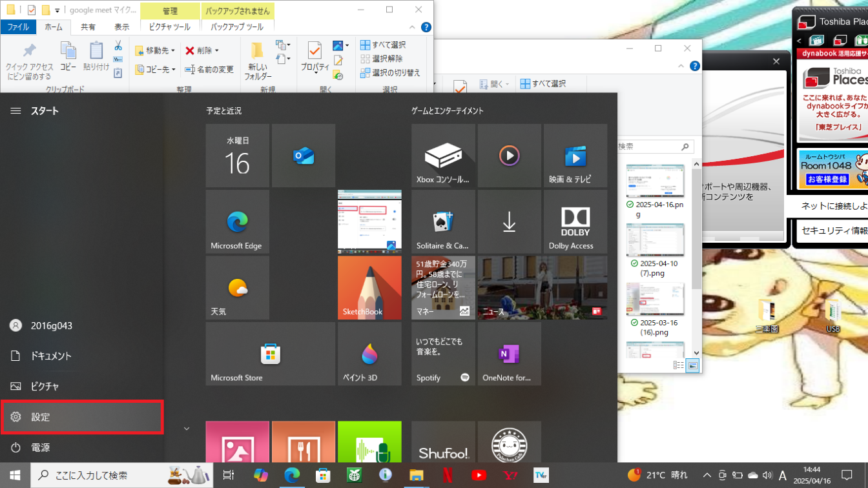Open the Microsoft Store tile
The image size is (868, 488).
pyautogui.click(x=270, y=354)
